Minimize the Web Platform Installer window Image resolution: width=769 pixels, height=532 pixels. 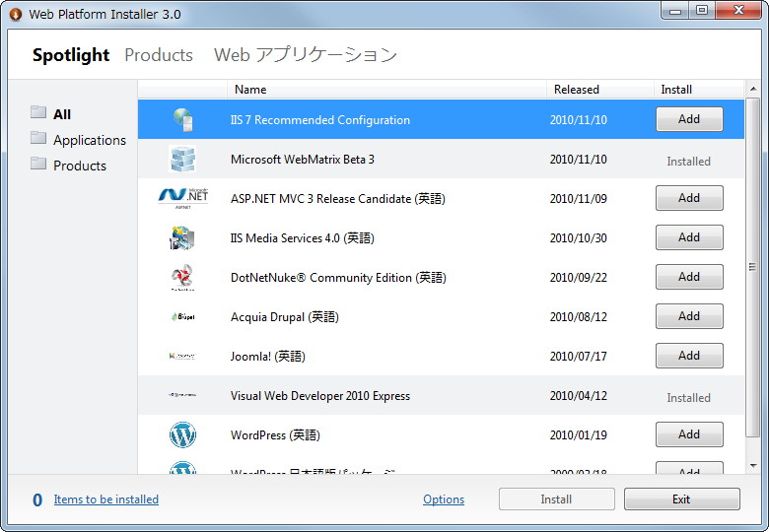(x=674, y=10)
